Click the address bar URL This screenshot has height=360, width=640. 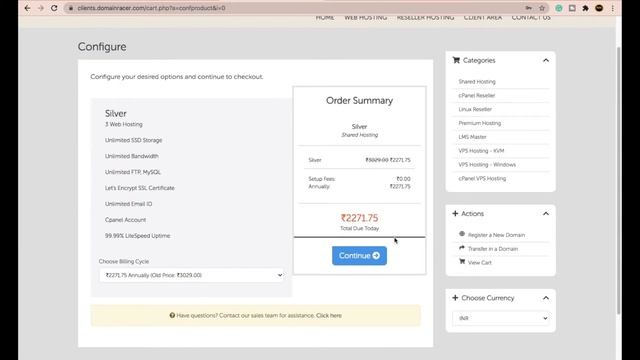pyautogui.click(x=151, y=8)
